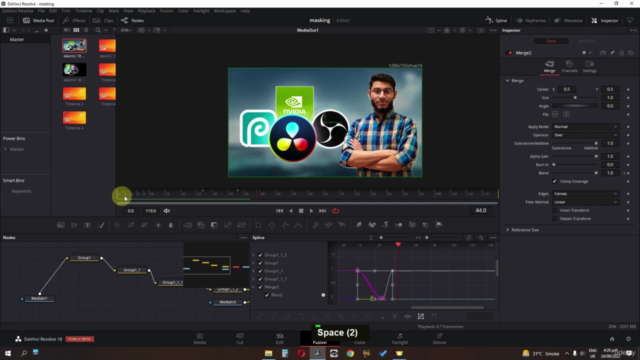Open the Keyframes panel
The image size is (640, 360).
pyautogui.click(x=531, y=20)
